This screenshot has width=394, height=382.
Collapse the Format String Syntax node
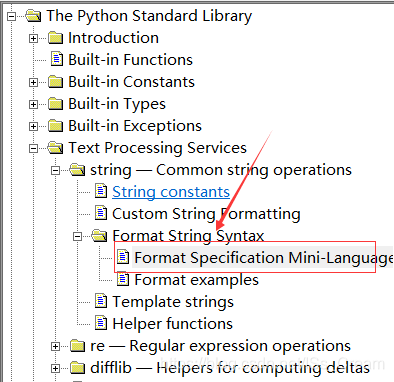point(77,236)
